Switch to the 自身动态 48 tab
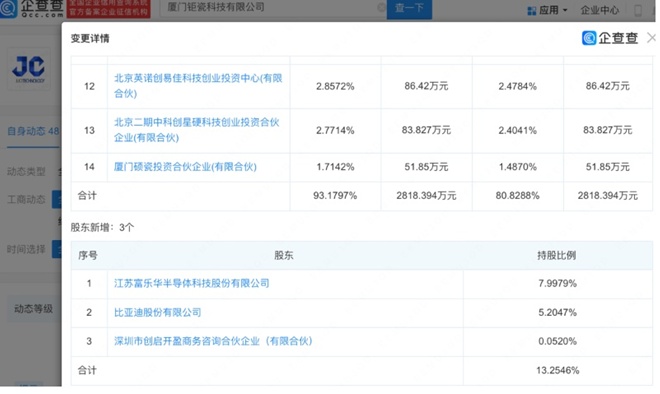Screen dimensions: 660x394 (33, 131)
